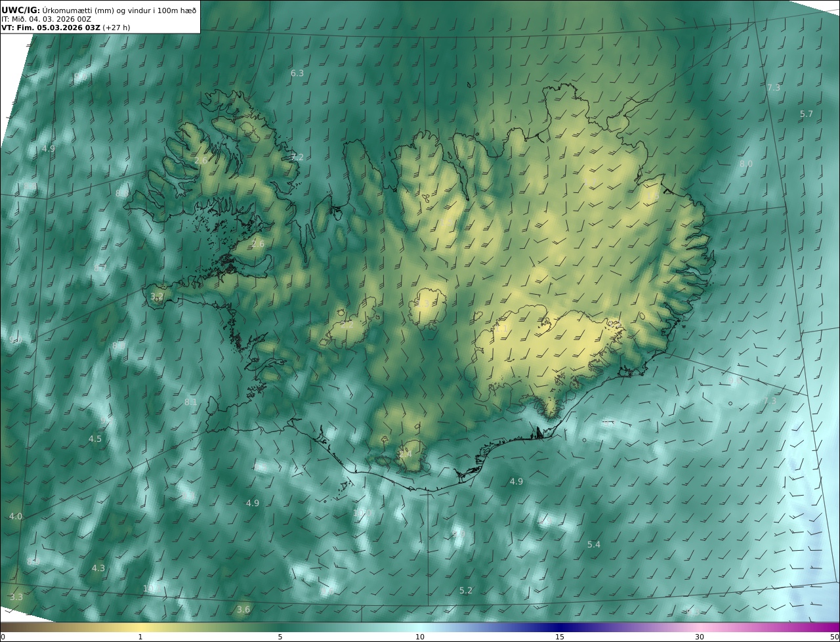Click the 3.6 precipitation value label

(243, 609)
